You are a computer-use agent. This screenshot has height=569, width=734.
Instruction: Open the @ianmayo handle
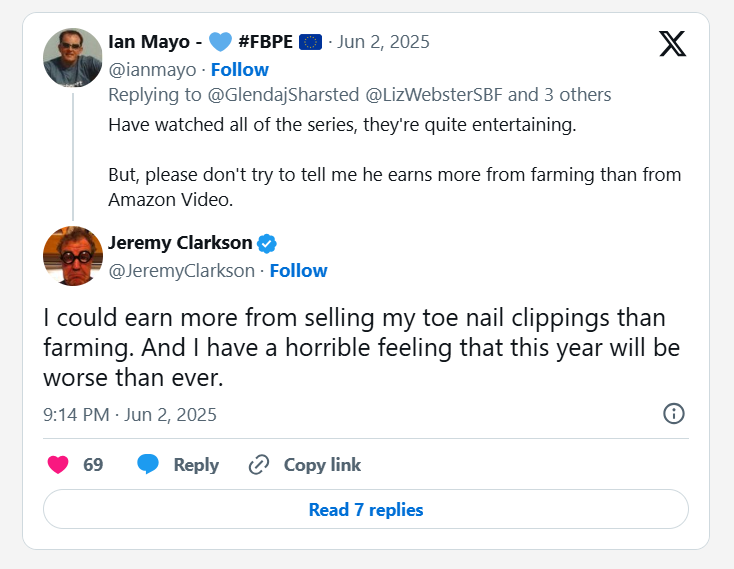coord(151,69)
